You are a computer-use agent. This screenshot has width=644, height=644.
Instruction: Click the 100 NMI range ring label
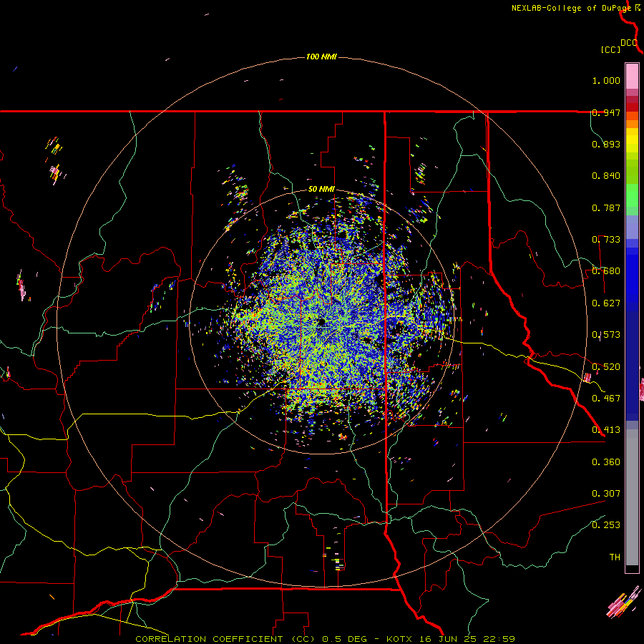[x=321, y=57]
